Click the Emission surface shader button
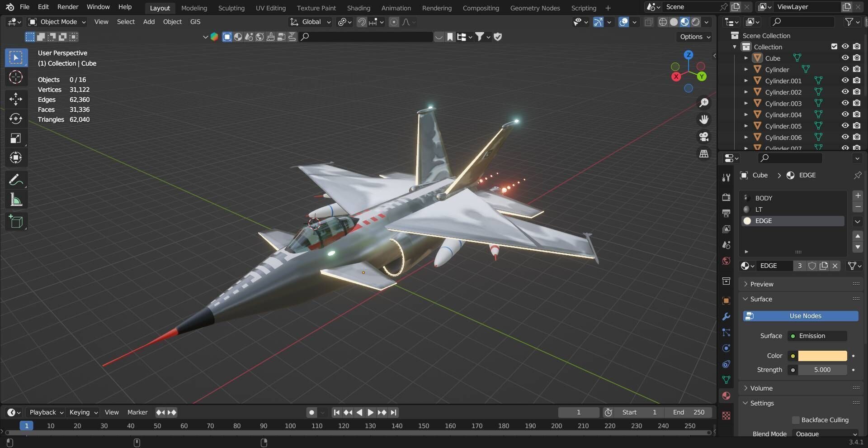This screenshot has width=868, height=448. [x=817, y=336]
